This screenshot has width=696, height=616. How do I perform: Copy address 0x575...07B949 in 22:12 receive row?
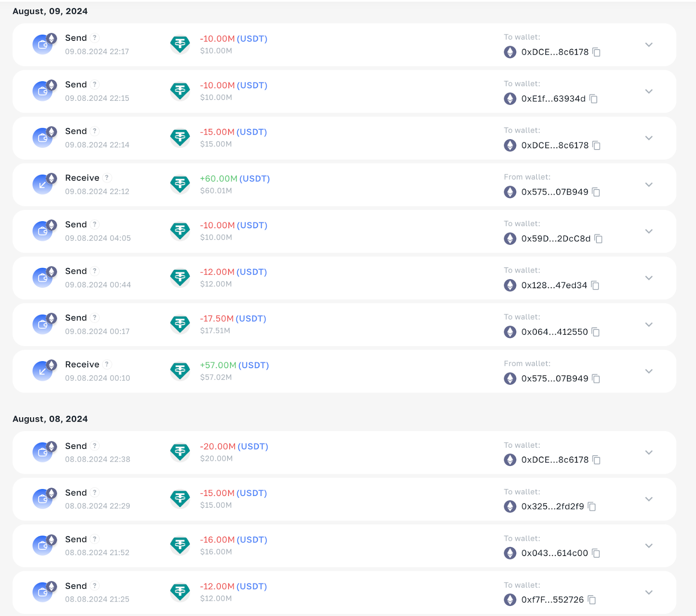tap(596, 192)
